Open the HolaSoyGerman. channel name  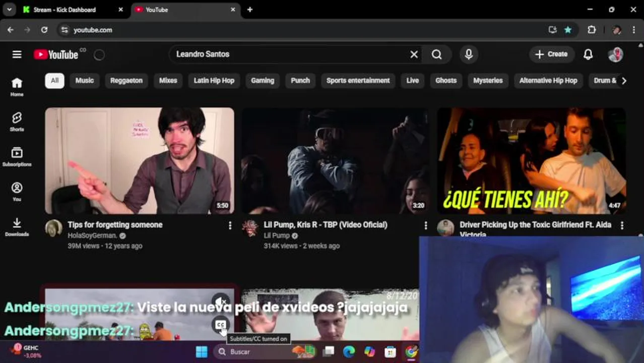[x=92, y=235]
